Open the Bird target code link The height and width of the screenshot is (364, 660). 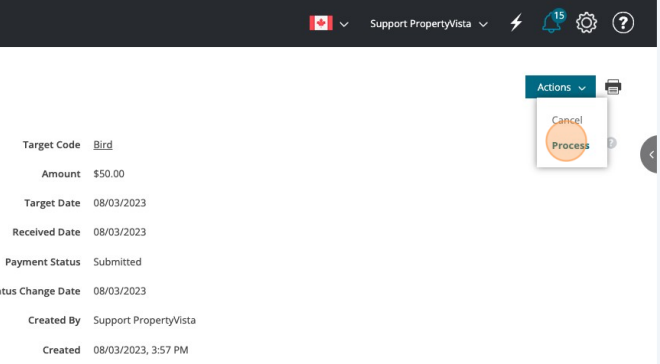103,145
